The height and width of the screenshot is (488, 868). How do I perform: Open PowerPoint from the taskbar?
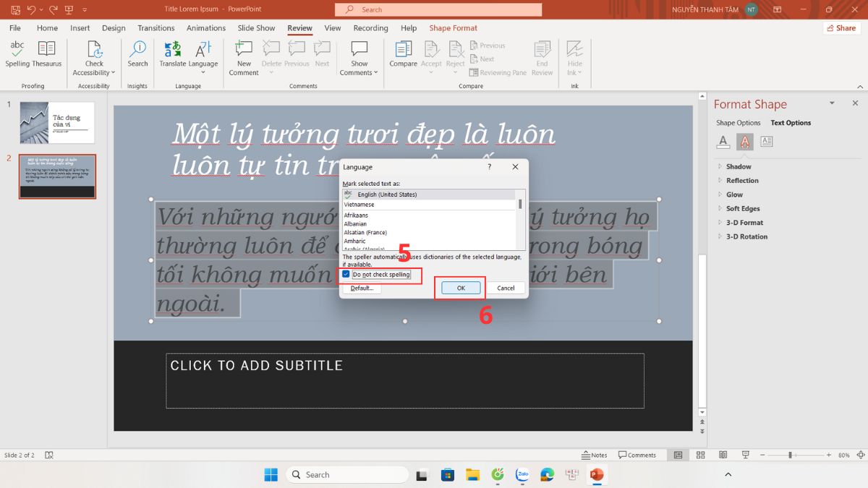[597, 474]
